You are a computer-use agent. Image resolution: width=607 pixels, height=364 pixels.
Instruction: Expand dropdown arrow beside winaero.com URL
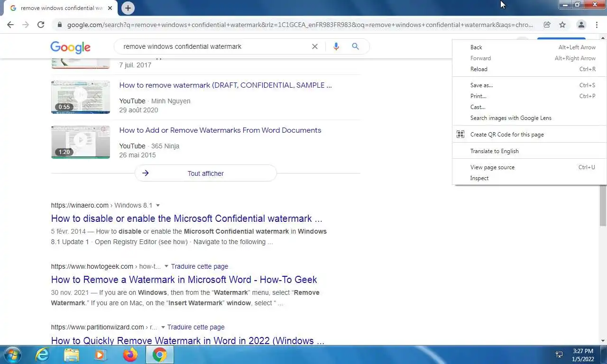click(158, 205)
